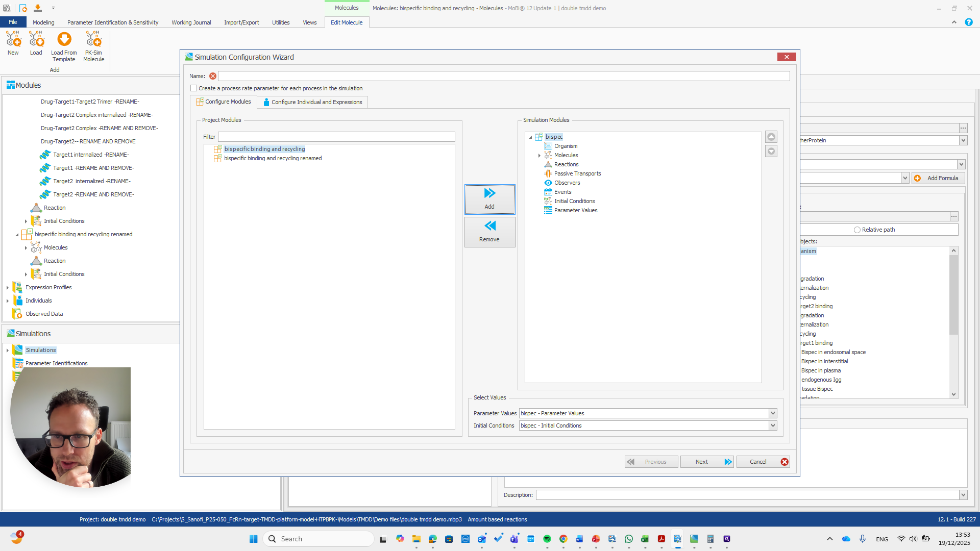
Task: Click the Next button in the wizard
Action: 707,461
